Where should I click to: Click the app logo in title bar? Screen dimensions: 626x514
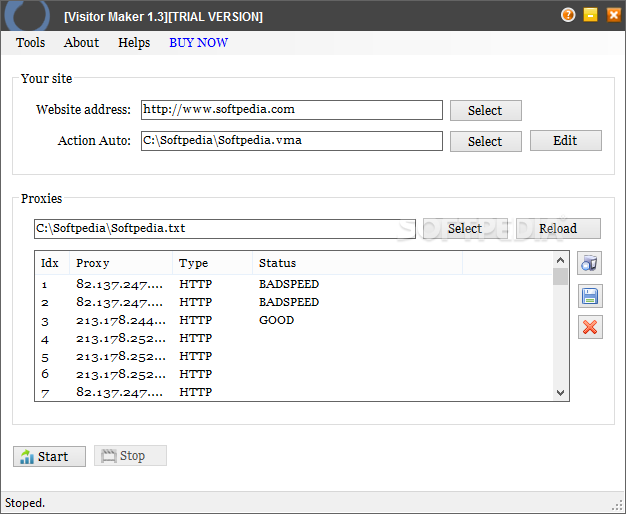27,15
